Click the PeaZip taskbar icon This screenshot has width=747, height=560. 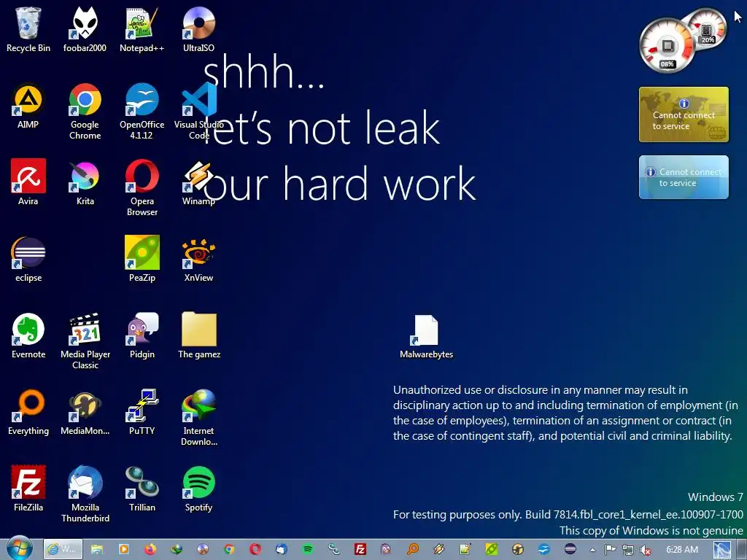coord(491,549)
